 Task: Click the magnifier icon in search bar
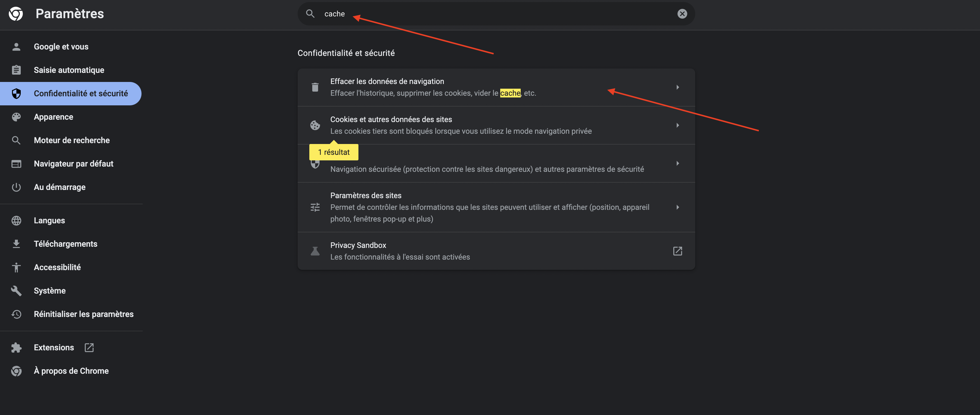tap(310, 14)
